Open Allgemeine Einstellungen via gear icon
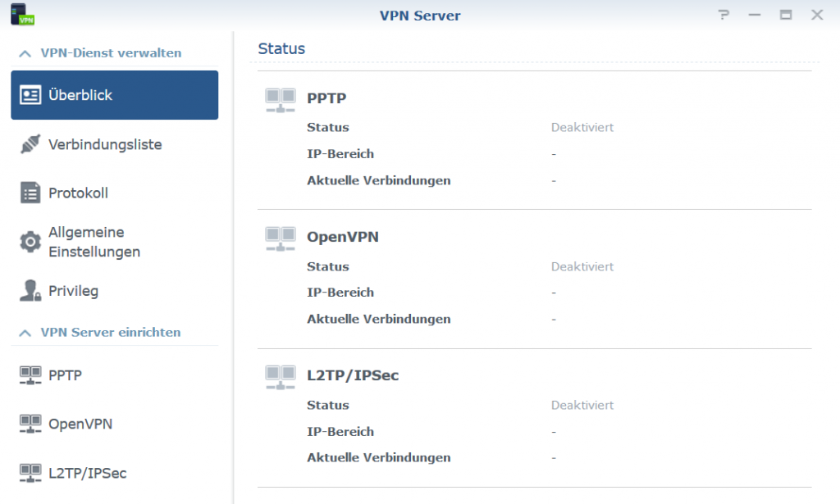Viewport: 840px width, 504px height. point(30,242)
